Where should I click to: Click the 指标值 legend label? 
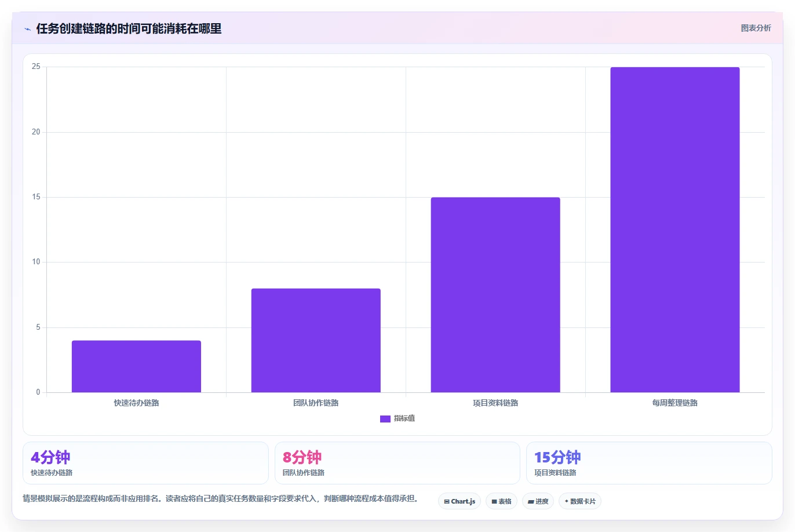(x=404, y=418)
